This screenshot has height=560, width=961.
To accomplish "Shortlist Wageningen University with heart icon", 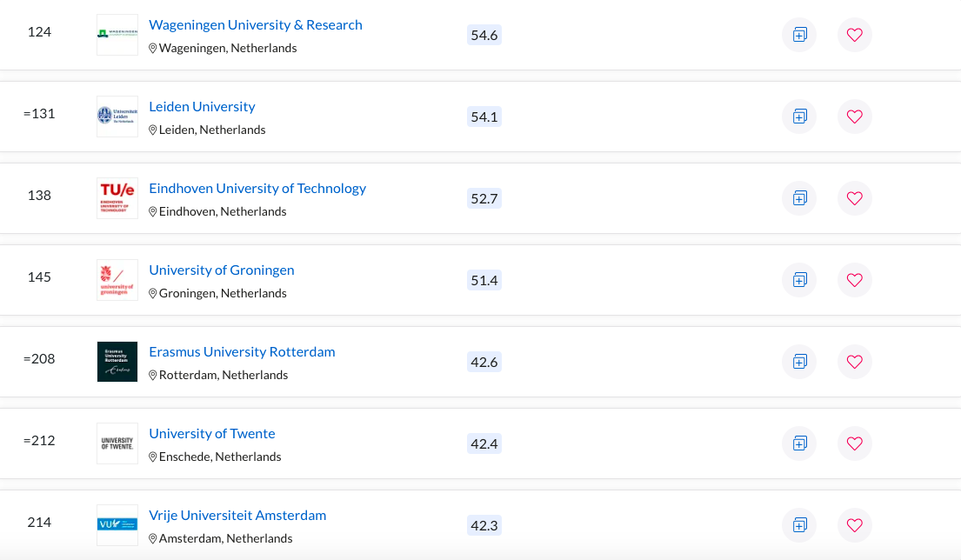I will [854, 35].
